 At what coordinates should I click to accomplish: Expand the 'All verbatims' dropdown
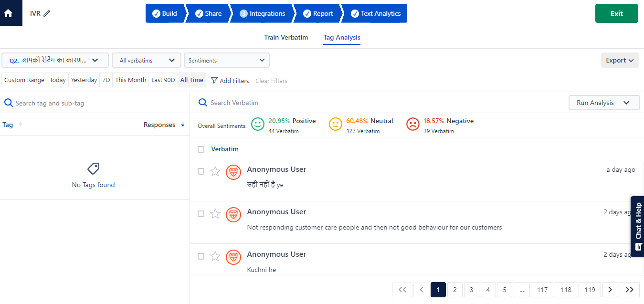click(146, 60)
